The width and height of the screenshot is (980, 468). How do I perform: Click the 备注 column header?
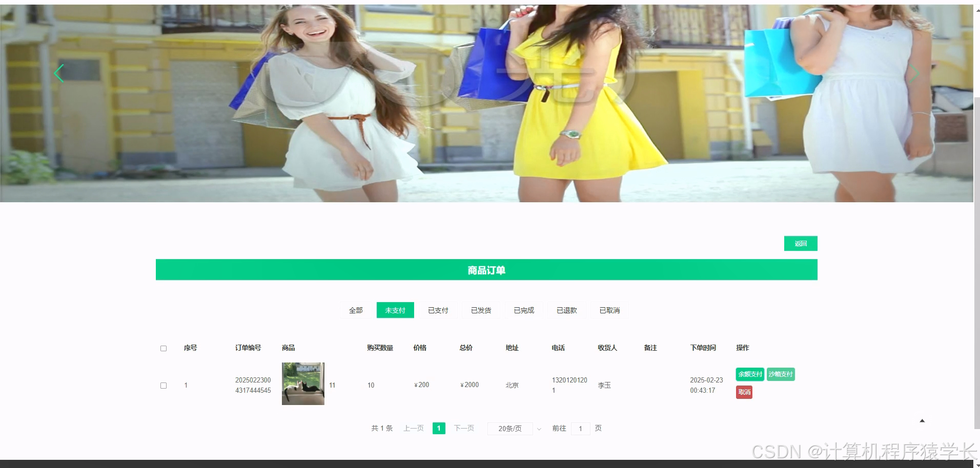point(650,348)
